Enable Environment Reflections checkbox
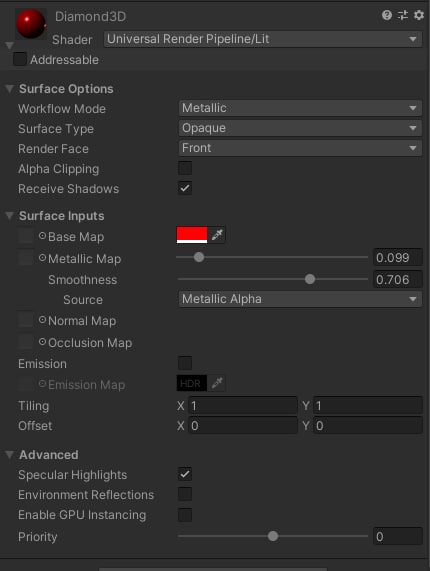Image resolution: width=430 pixels, height=571 pixels. [185, 494]
